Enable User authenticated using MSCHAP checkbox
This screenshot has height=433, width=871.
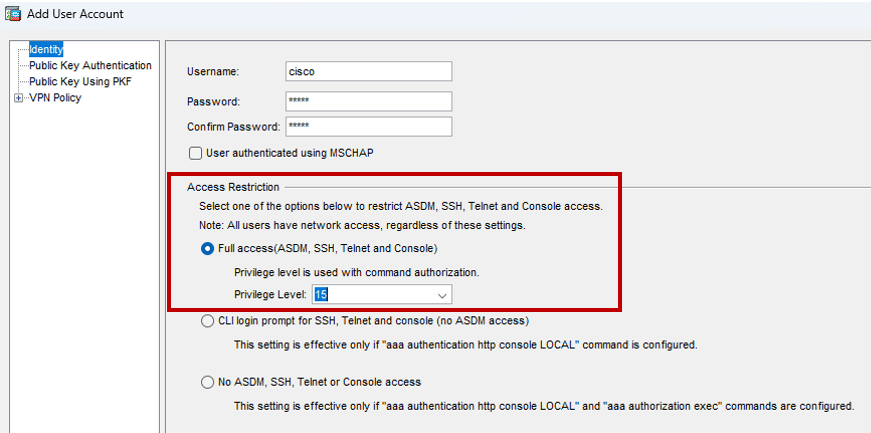pos(196,153)
